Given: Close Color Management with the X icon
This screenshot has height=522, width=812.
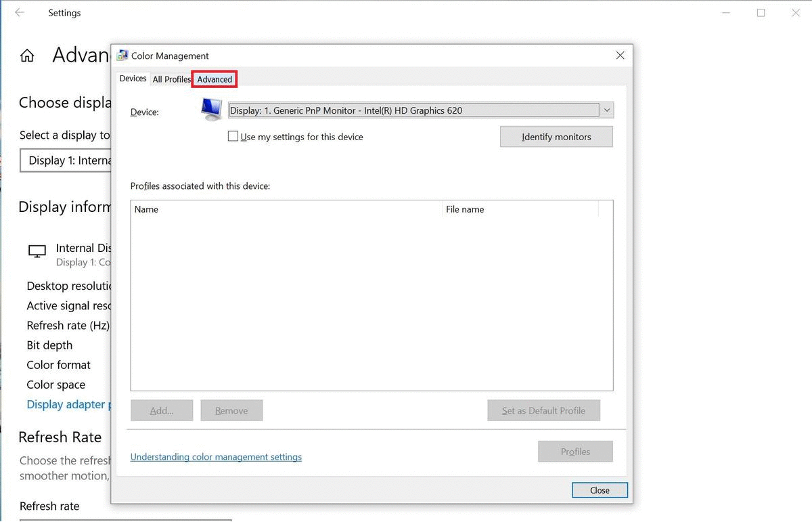Looking at the screenshot, I should [620, 56].
